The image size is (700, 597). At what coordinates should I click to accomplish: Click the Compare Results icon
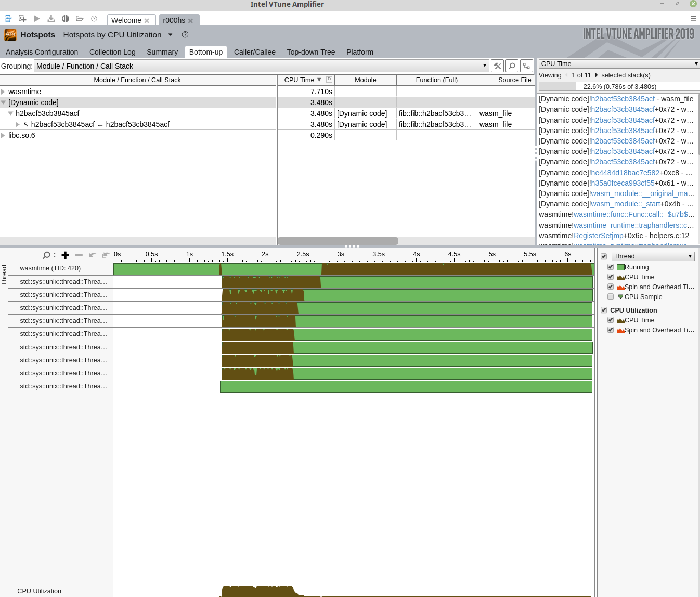point(64,20)
